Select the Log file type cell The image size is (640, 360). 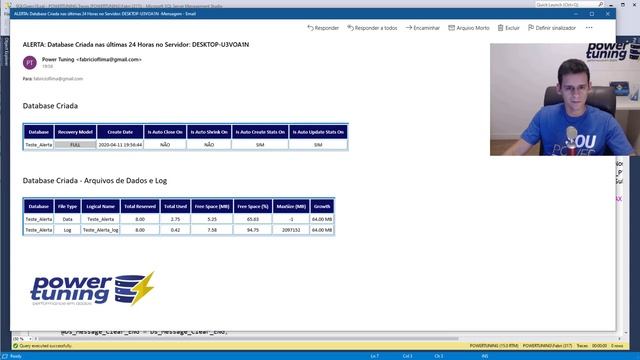(67, 230)
